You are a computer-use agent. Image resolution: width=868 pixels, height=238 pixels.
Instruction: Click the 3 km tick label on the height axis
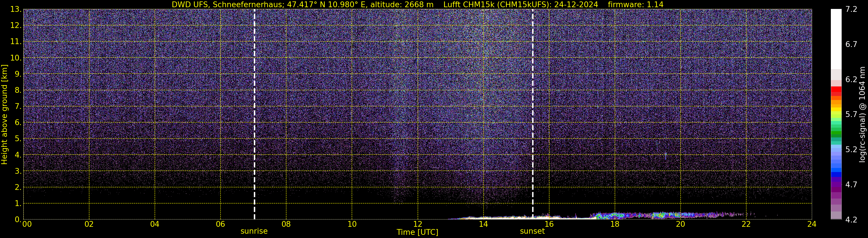point(18,171)
